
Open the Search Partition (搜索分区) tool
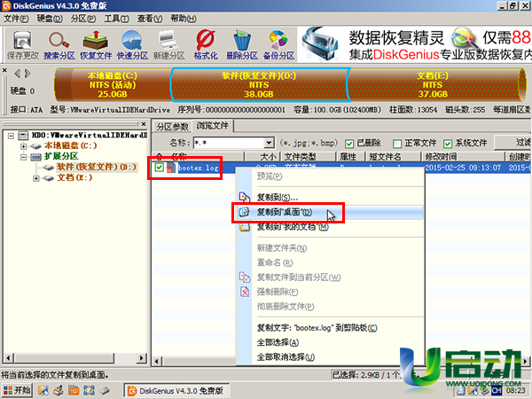tap(59, 45)
